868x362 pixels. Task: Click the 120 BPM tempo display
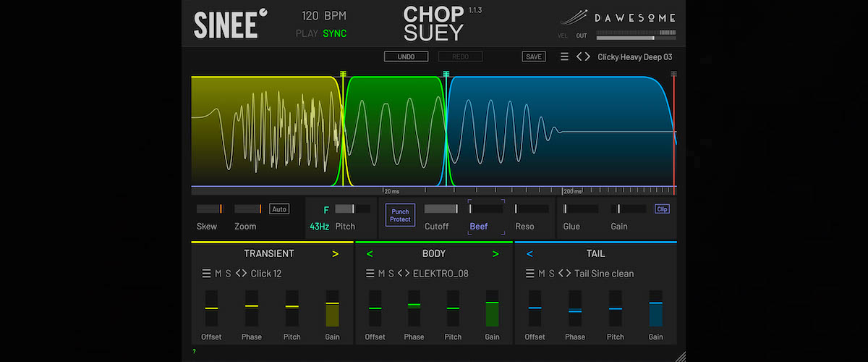click(324, 15)
